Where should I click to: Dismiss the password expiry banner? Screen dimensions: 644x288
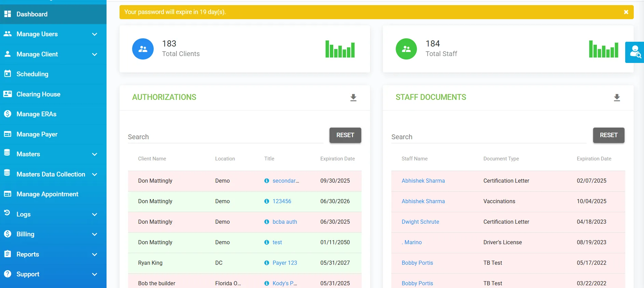click(626, 12)
